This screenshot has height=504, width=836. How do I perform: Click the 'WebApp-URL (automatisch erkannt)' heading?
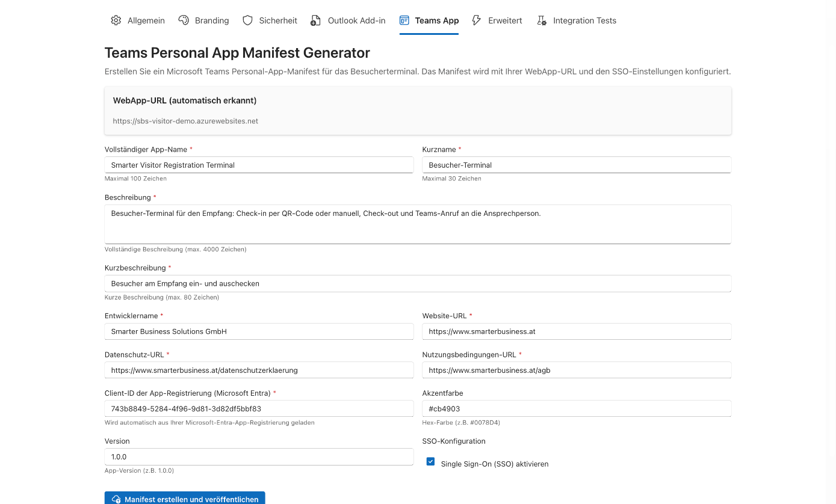click(x=185, y=100)
